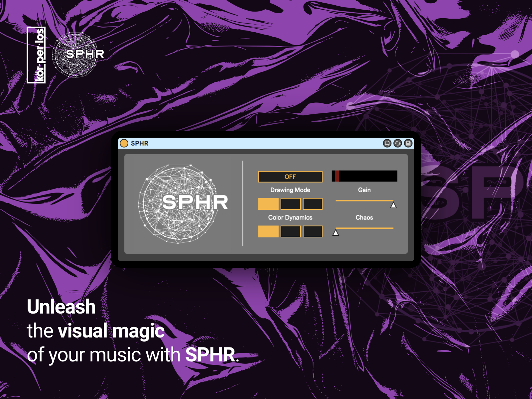Select the third box below Drawing Mode label
Image resolution: width=532 pixels, height=399 pixels.
pyautogui.click(x=313, y=204)
